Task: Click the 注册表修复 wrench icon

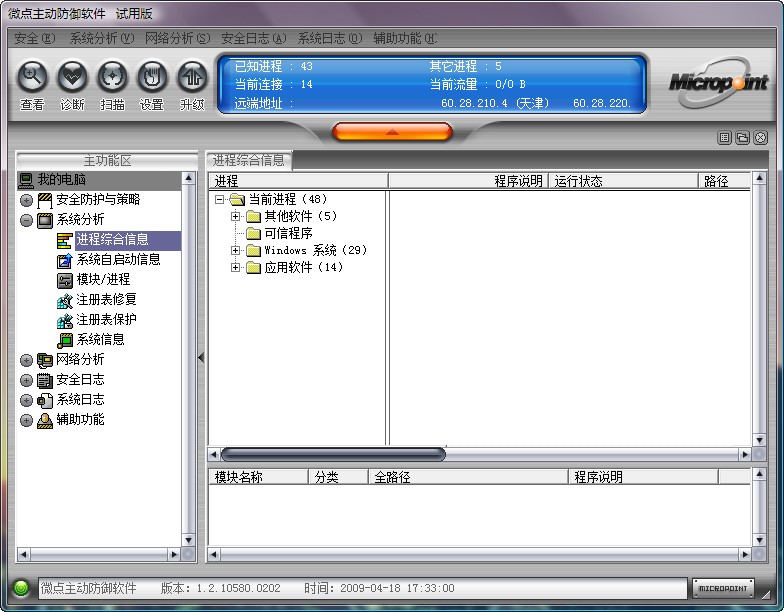Action: click(64, 300)
